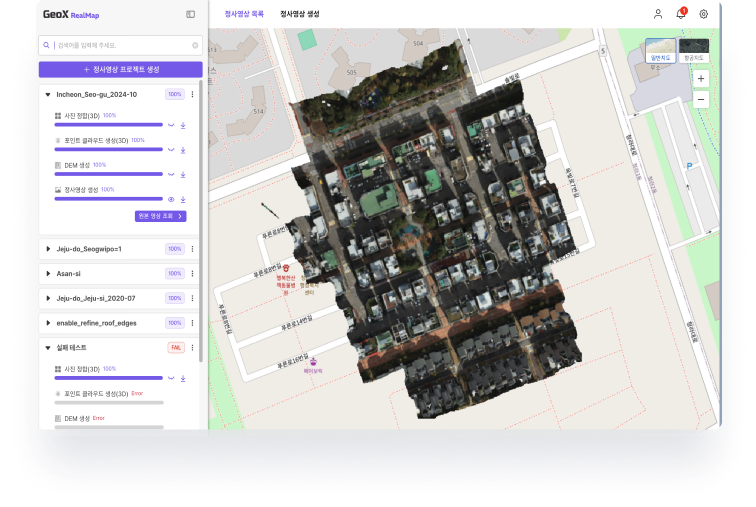The height and width of the screenshot is (507, 756).
Task: Switch to the 정사영상 목록 tab
Action: 244,15
